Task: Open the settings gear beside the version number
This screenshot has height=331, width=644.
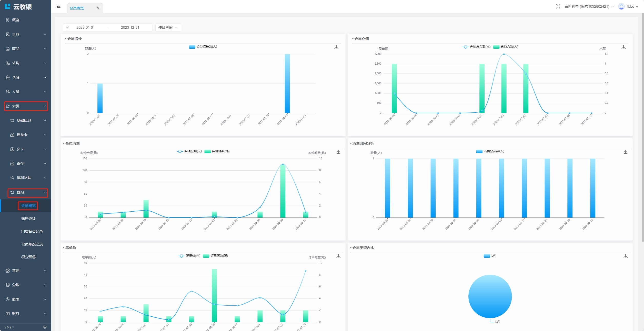Action: tap(45, 327)
